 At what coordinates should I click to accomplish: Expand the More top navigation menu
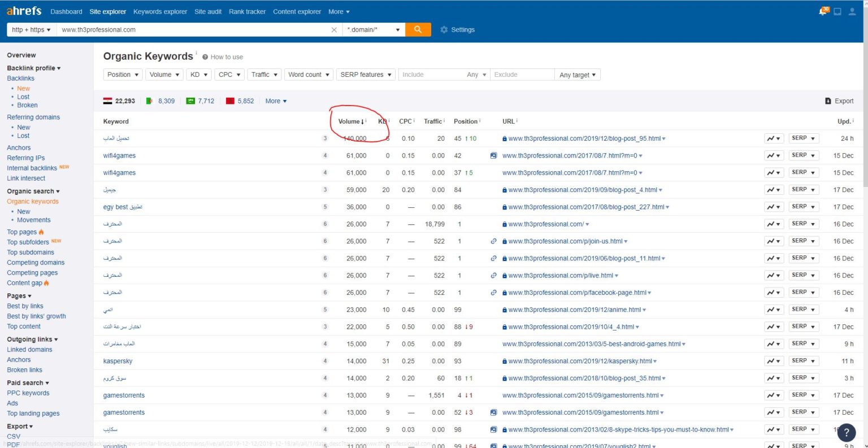point(339,11)
